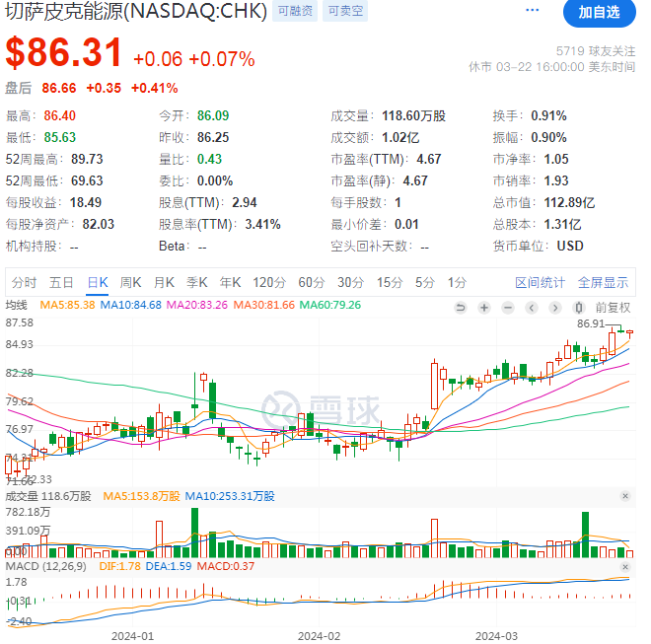Click the 86.91 high price marker on chart
651x644 pixels.
point(591,323)
